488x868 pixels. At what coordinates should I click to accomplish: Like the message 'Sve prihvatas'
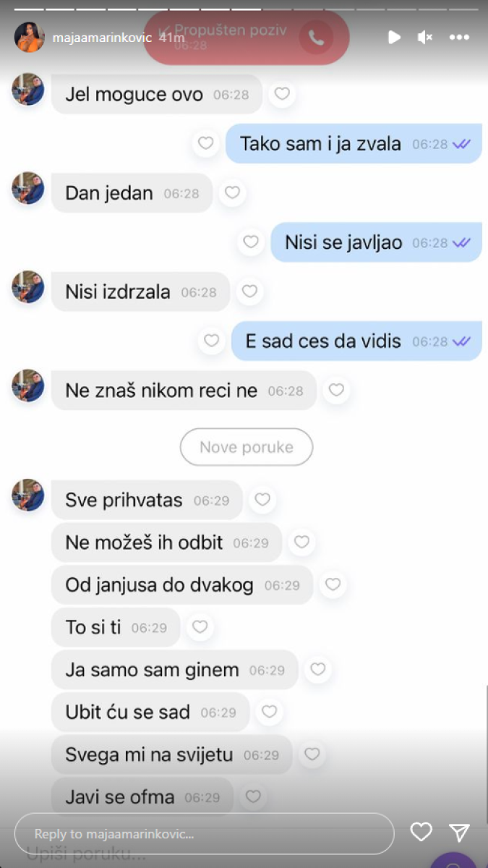262,500
